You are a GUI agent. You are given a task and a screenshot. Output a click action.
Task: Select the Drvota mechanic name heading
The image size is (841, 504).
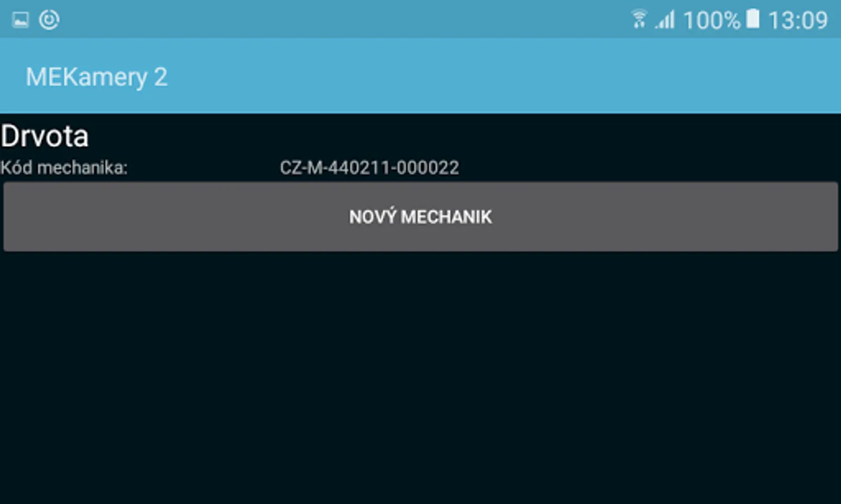tap(45, 136)
